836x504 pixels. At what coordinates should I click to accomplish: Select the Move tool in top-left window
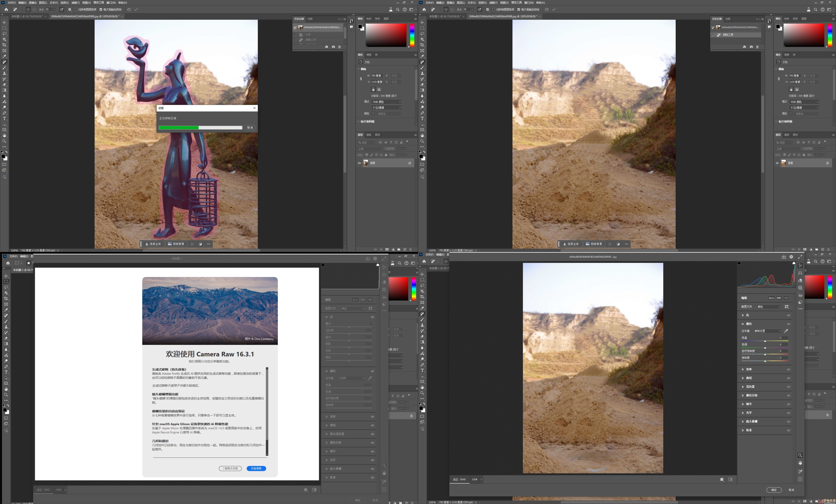tap(4, 22)
